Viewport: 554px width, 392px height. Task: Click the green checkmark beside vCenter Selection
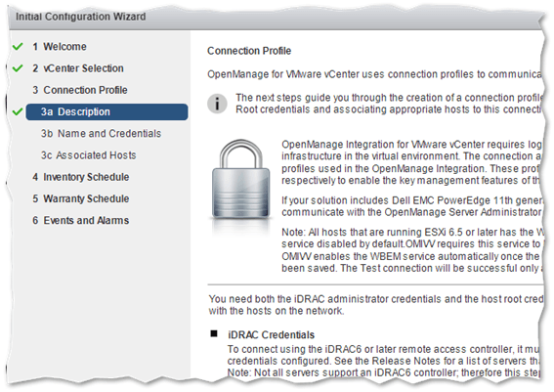point(18,67)
